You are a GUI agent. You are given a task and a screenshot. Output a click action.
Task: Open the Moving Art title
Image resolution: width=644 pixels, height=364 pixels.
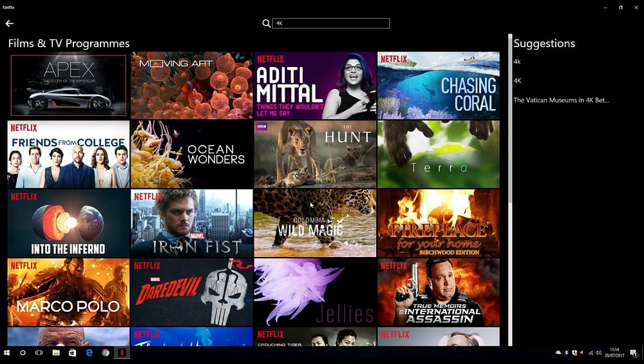tap(192, 86)
